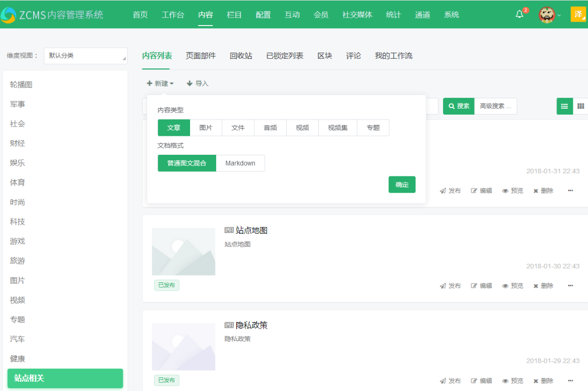Open the 新建 dropdown menu
Viewport: 588px width, 391px height.
tap(160, 83)
